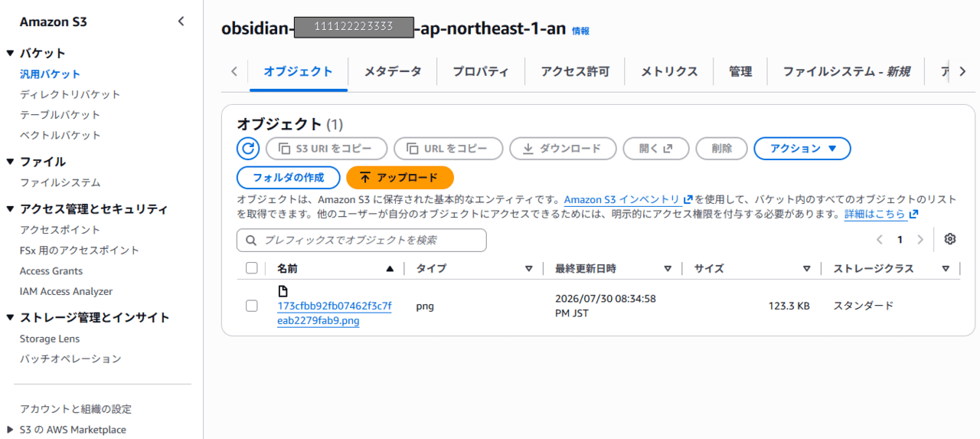This screenshot has width=980, height=439.
Task: Check the box for the png object
Action: [252, 306]
